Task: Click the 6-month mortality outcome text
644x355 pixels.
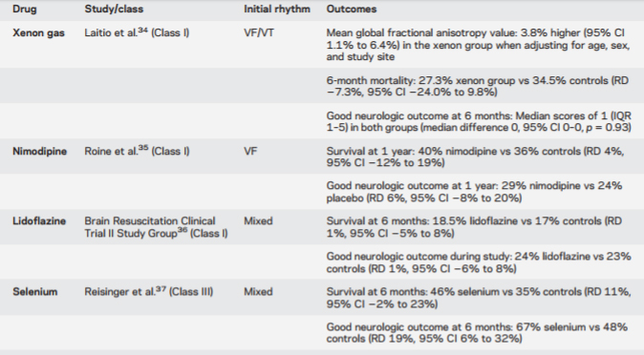Action: [478, 86]
